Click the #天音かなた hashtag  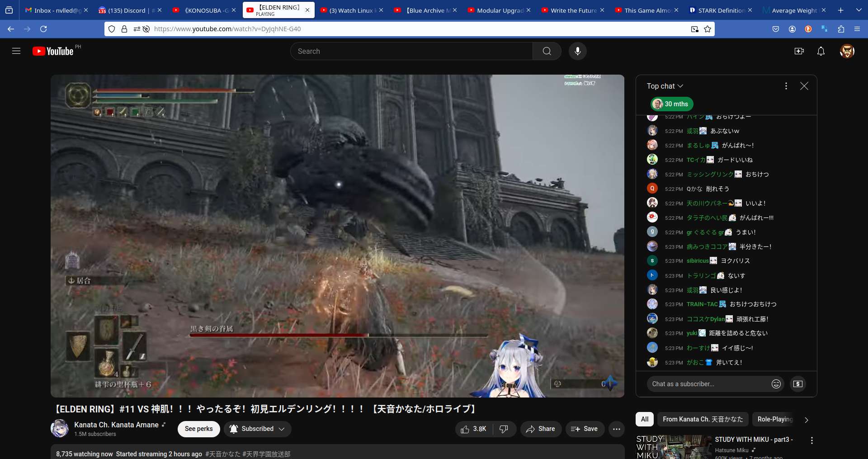[x=223, y=454]
